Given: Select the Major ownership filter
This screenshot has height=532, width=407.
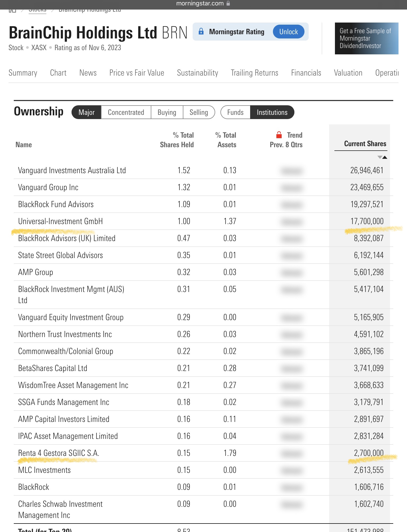Looking at the screenshot, I should [x=86, y=112].
